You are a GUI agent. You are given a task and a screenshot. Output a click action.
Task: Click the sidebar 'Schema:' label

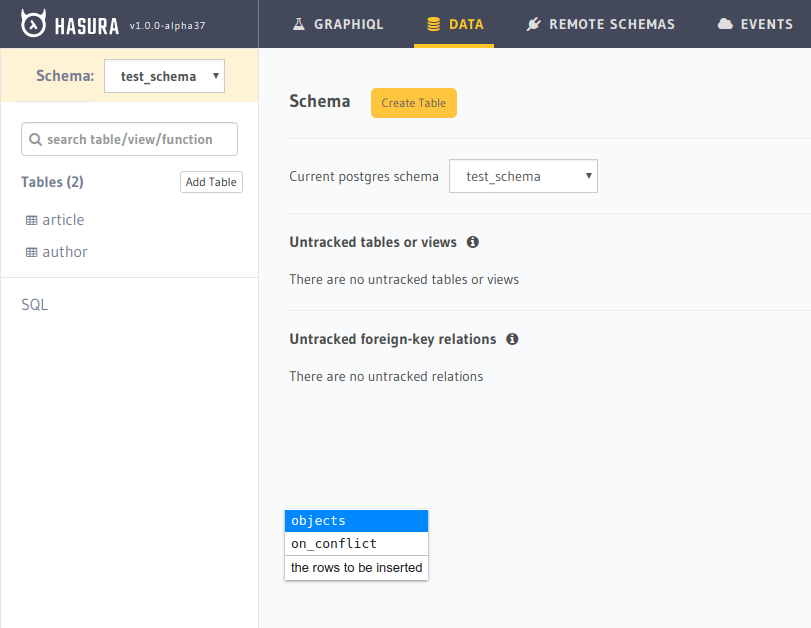point(65,76)
